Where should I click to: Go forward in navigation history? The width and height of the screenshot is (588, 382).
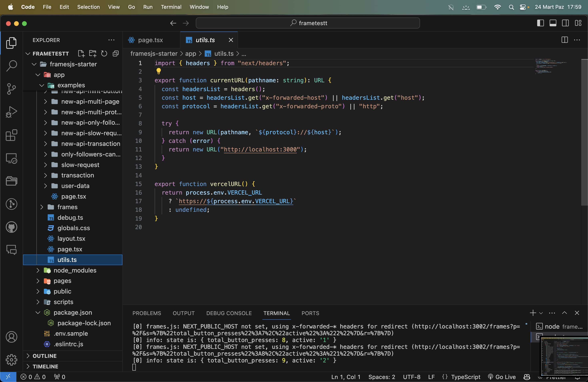point(186,23)
